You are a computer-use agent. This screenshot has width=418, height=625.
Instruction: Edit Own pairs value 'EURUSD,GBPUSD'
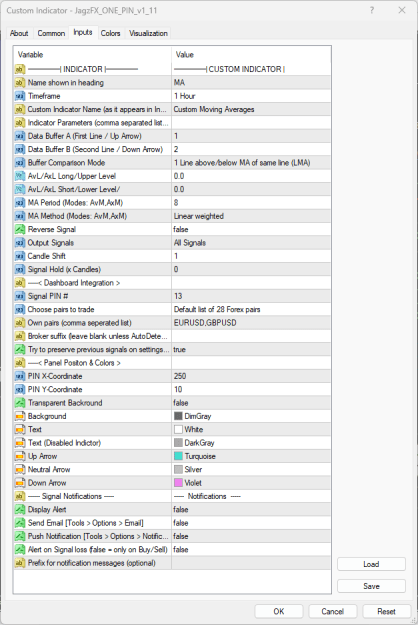pos(251,323)
